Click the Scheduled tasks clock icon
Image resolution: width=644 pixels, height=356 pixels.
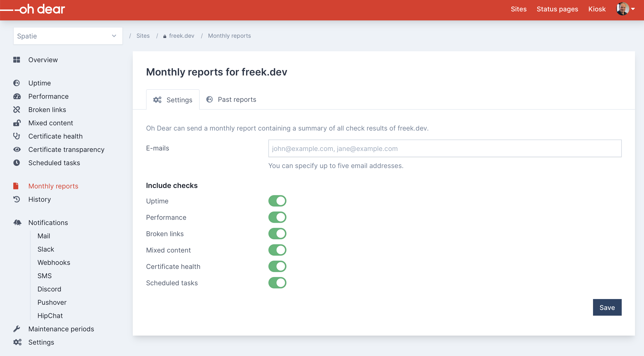[x=17, y=163]
